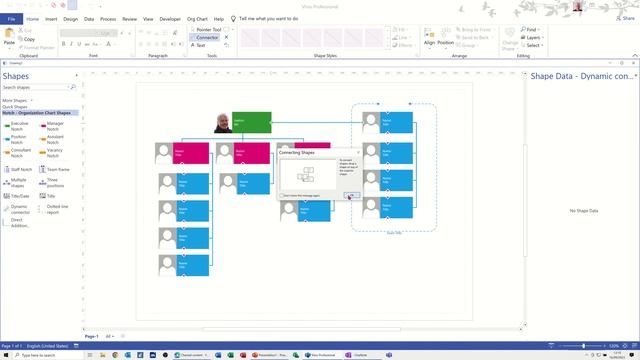This screenshot has width=640, height=360.
Task: Expand More Shapes menu
Action: click(x=17, y=100)
